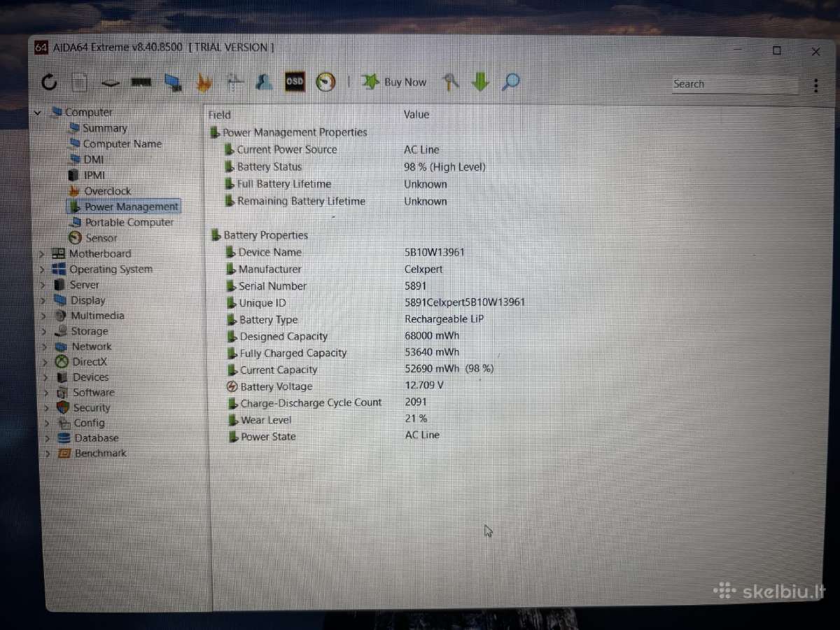
Task: Click the flat disk drive toolbar icon
Action: click(x=111, y=83)
